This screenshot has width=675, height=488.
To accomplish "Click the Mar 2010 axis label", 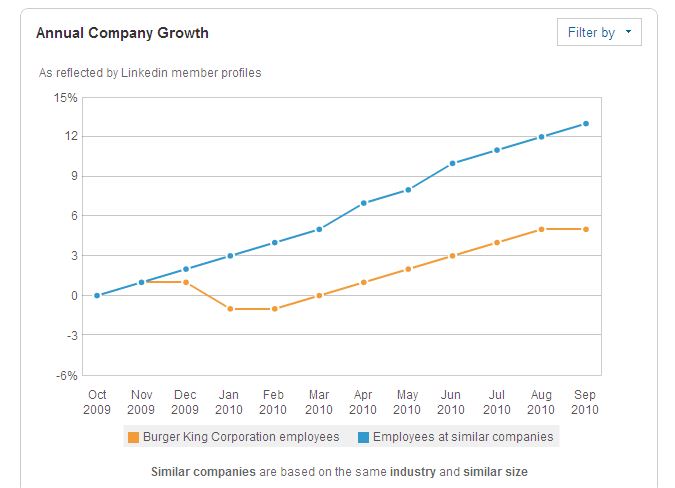I will [x=319, y=402].
